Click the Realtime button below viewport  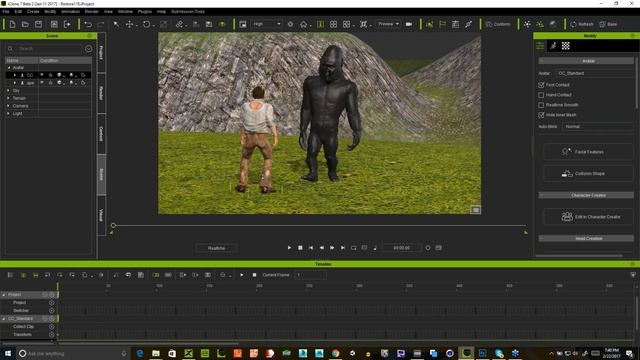tap(216, 248)
